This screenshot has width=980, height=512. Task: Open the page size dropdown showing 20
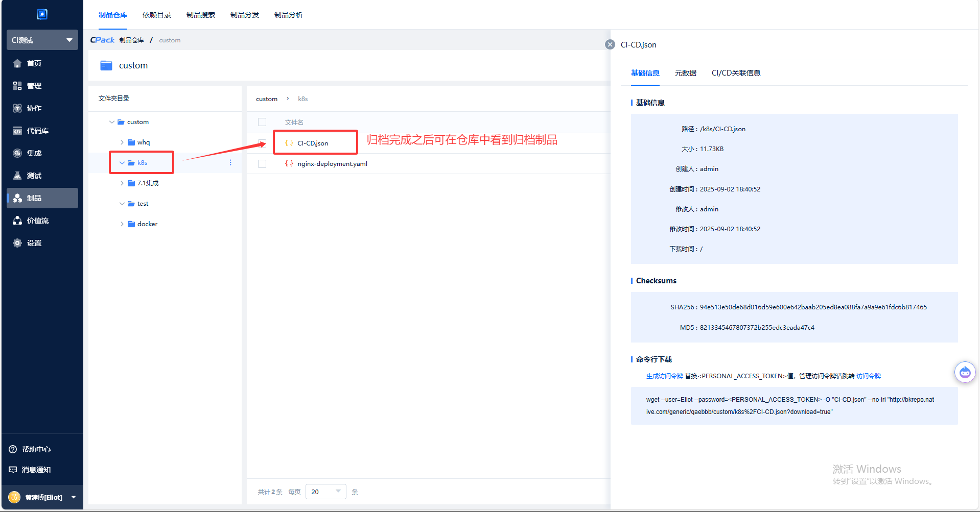[x=325, y=492]
